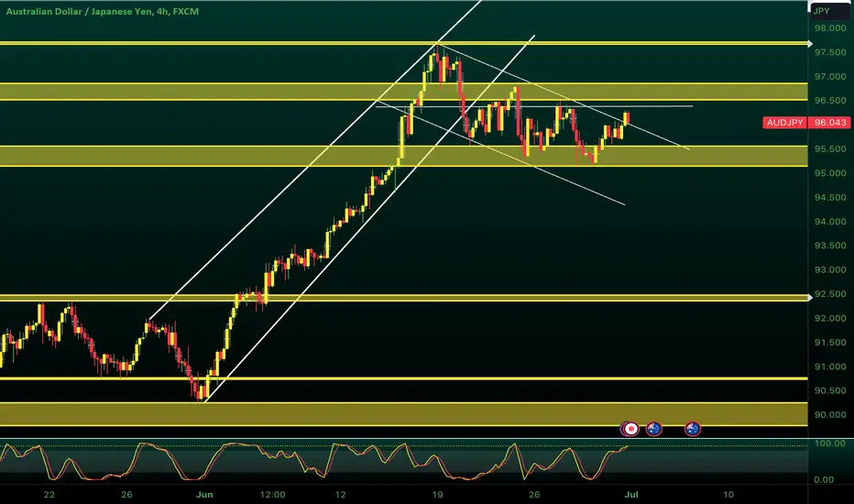Click the Australian Dollar / Japanese Yen title
The width and height of the screenshot is (854, 504).
click(103, 11)
